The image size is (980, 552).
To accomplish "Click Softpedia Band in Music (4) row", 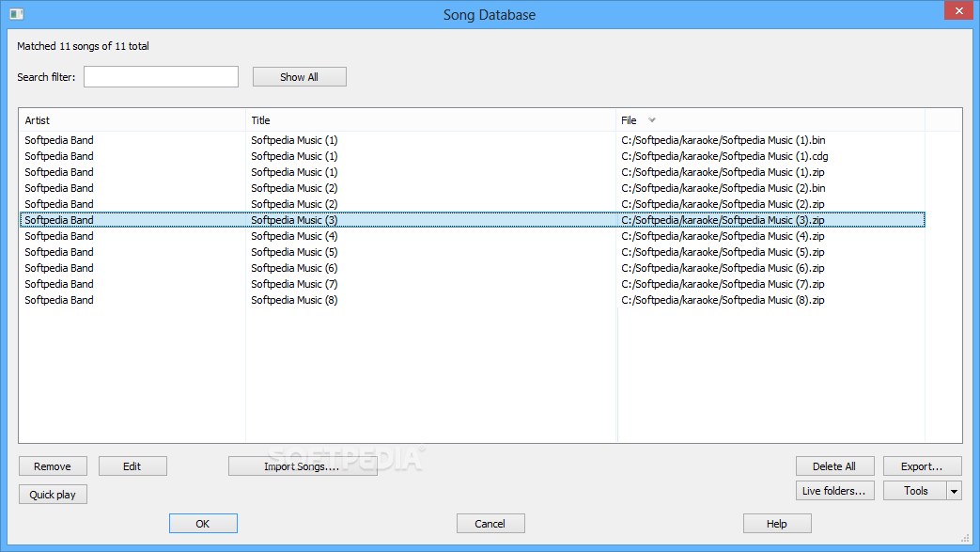I will click(59, 236).
